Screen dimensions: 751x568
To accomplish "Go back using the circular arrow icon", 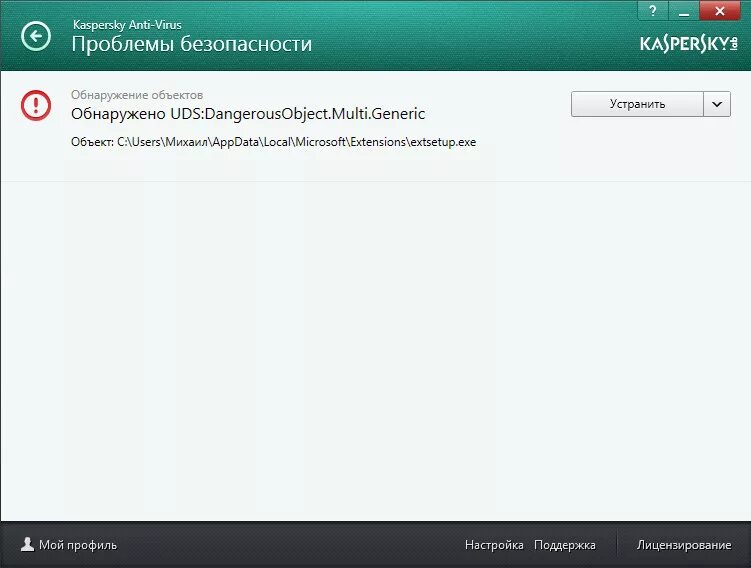I will (x=36, y=36).
